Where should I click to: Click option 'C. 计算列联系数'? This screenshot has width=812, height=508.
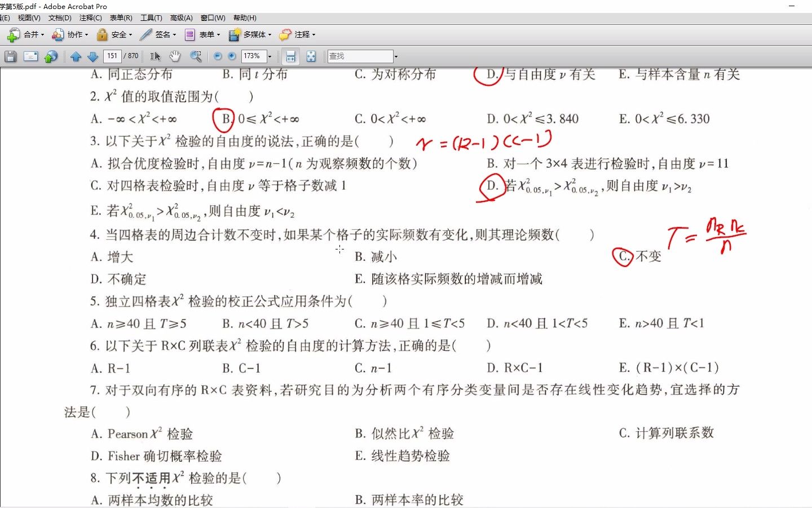[667, 433]
